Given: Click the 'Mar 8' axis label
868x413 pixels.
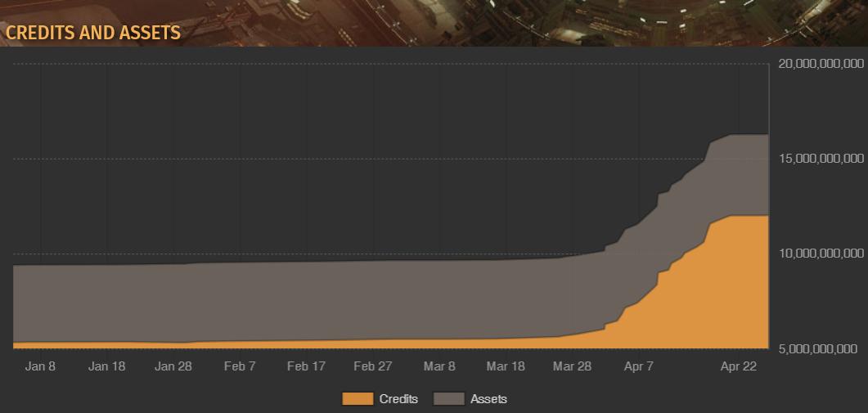Looking at the screenshot, I should pos(439,366).
